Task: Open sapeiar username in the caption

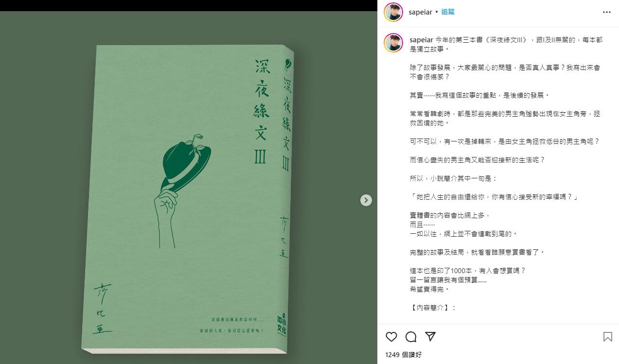Action: click(x=422, y=40)
